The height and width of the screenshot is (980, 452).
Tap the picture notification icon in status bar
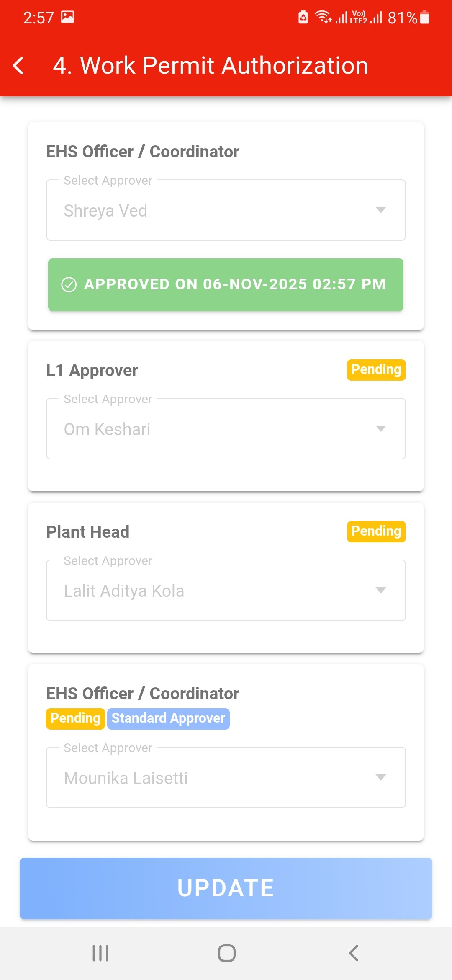pos(67,17)
